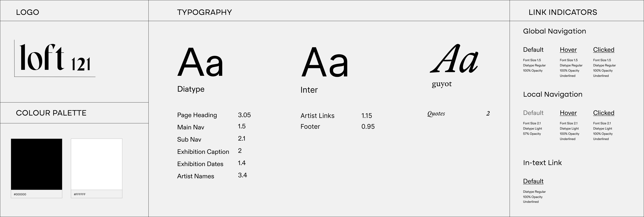Click the LINK INDICATORS section heading
The width and height of the screenshot is (644, 217).
(x=562, y=12)
